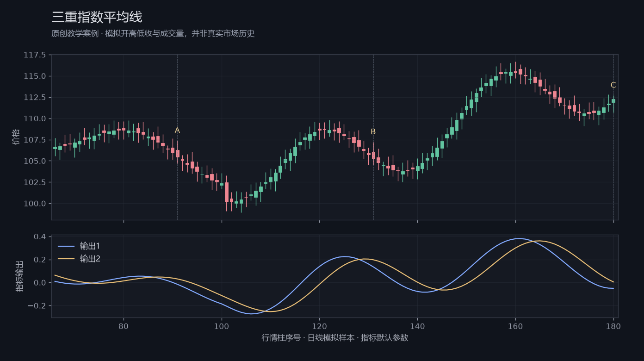Click indicator tick label 0.0
Viewport: 644px width, 361px height.
point(40,283)
